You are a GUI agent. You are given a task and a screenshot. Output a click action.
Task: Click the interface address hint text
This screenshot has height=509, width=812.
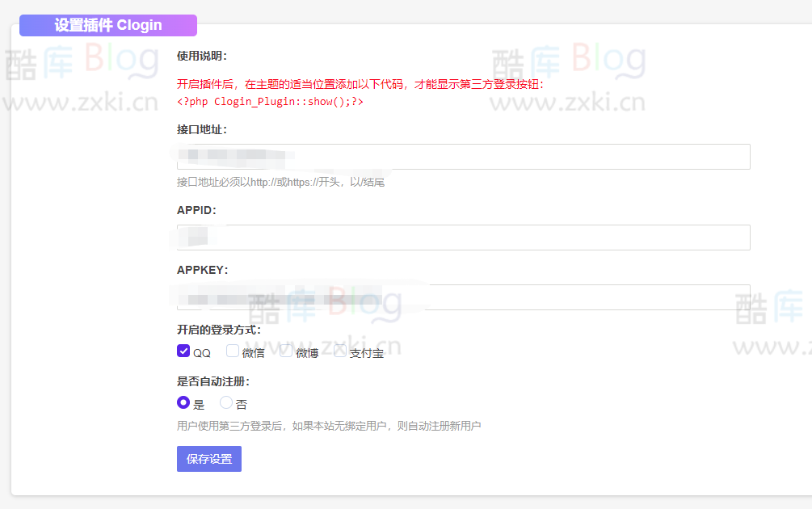(280, 181)
